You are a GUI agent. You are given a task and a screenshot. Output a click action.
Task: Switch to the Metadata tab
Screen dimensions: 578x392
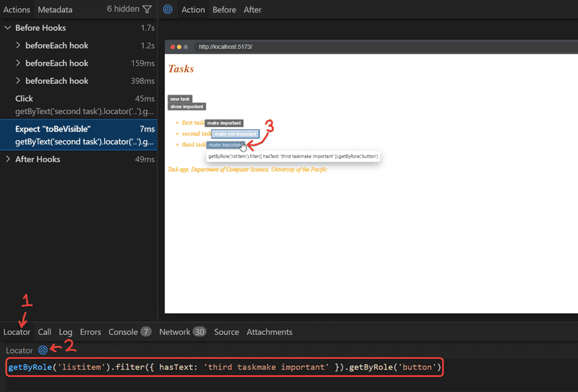point(55,10)
